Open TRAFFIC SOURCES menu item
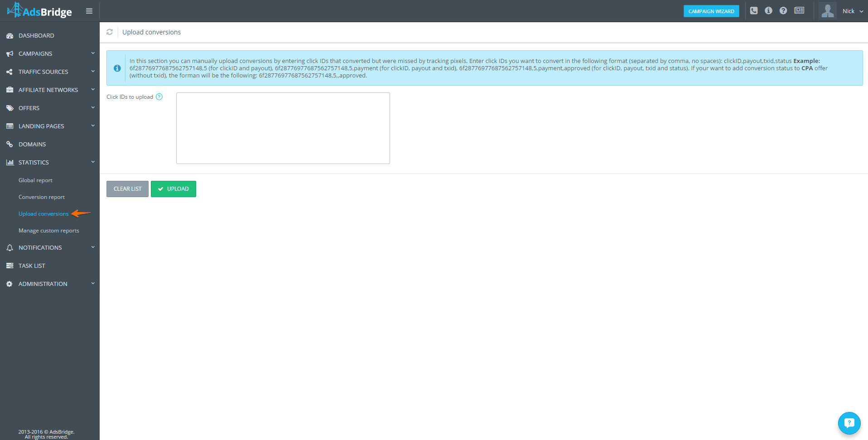 tap(43, 72)
